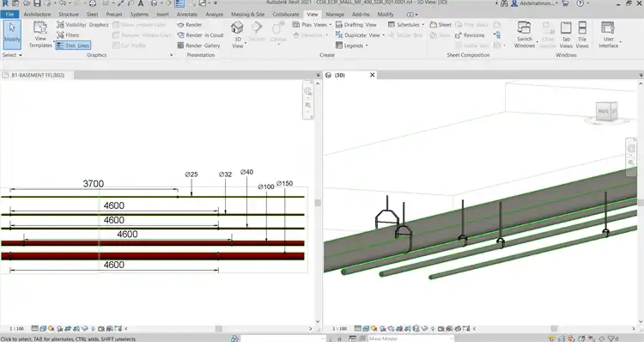Open the Collaborate ribbon tab
This screenshot has width=644, height=342.
pos(286,14)
